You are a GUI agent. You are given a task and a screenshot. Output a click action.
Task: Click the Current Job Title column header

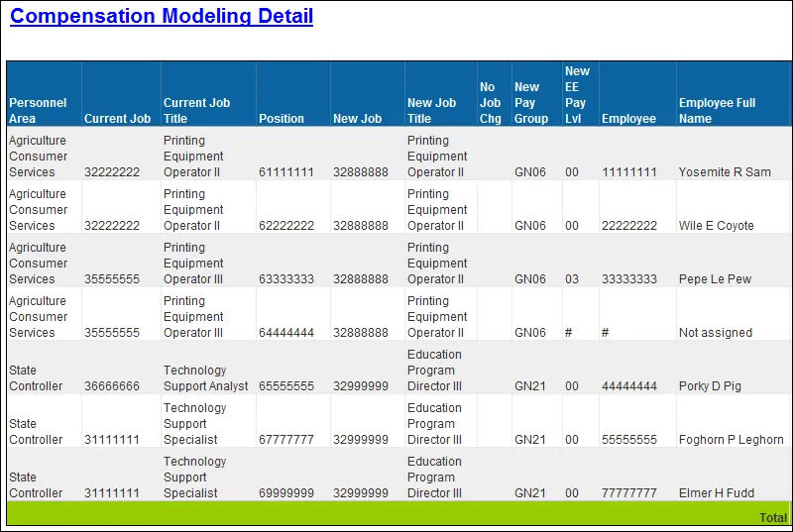(x=196, y=110)
